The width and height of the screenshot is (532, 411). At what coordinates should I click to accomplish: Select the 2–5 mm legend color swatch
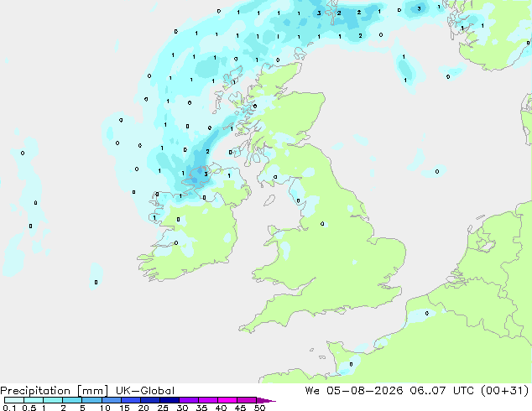(72, 400)
